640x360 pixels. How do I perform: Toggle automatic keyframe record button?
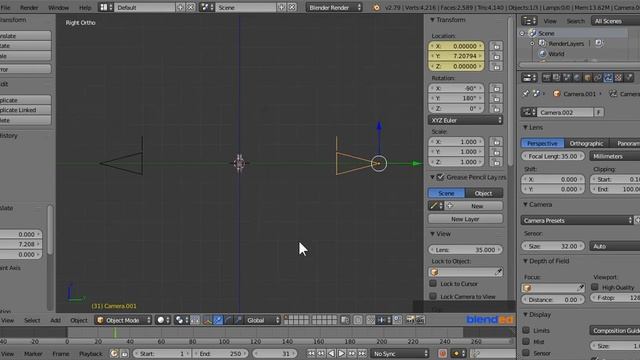[442, 353]
